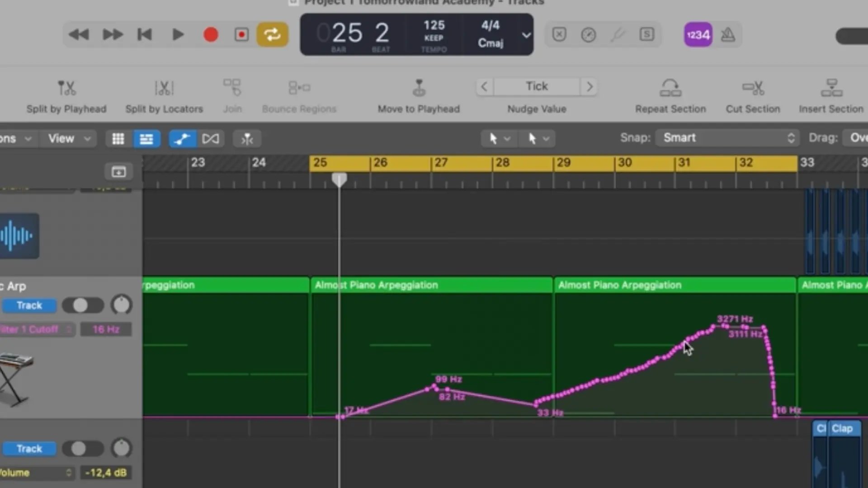Image resolution: width=868 pixels, height=488 pixels.
Task: Click the Capture Recording button
Action: coord(242,35)
